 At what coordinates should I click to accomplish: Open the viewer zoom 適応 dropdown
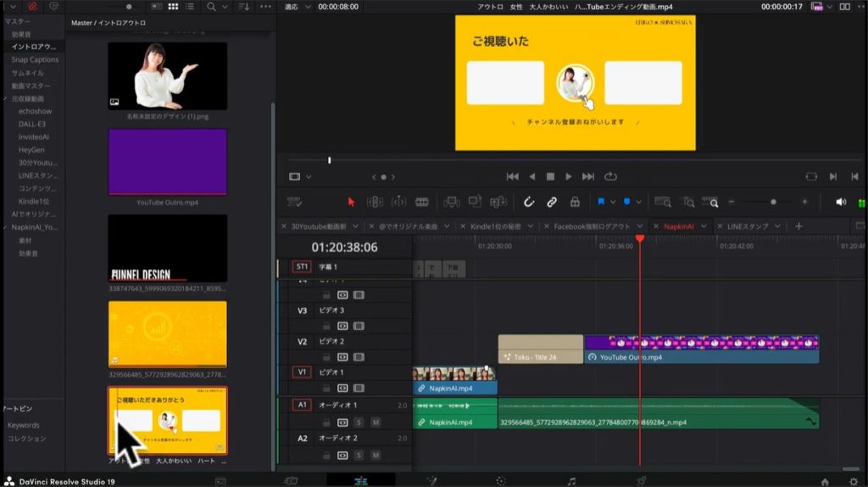tap(296, 6)
